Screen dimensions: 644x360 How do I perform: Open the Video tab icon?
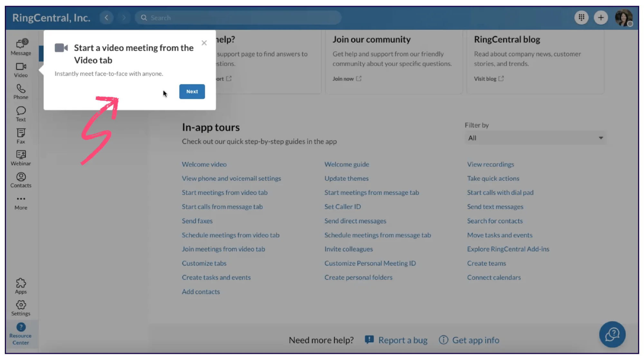click(x=21, y=70)
